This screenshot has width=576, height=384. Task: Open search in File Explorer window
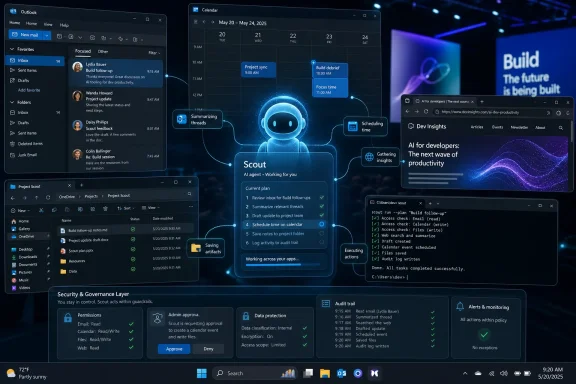(190, 194)
